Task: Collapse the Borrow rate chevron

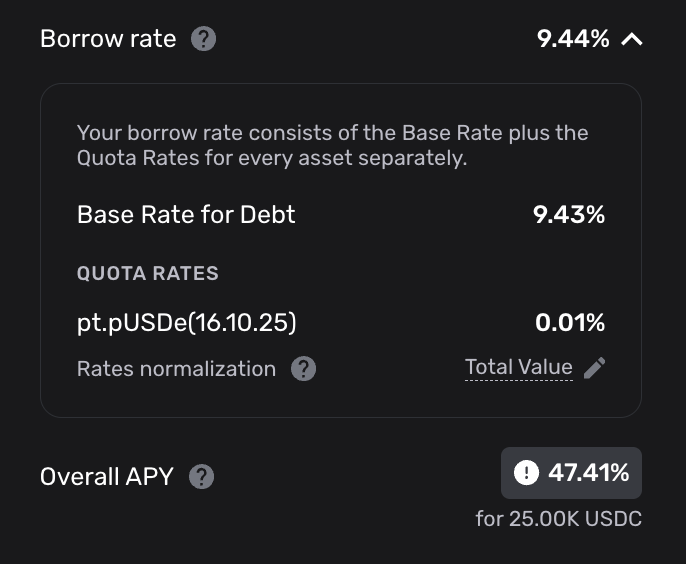Action: click(x=632, y=40)
